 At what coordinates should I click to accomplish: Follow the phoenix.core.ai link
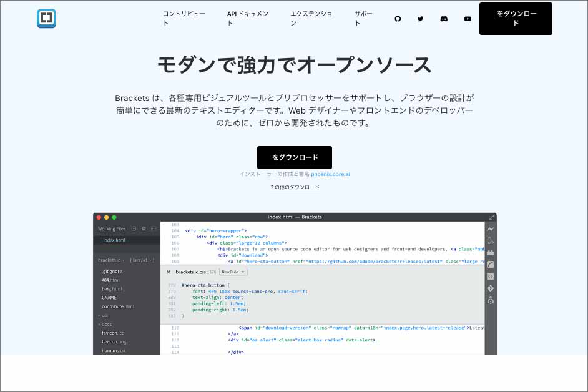tap(330, 174)
